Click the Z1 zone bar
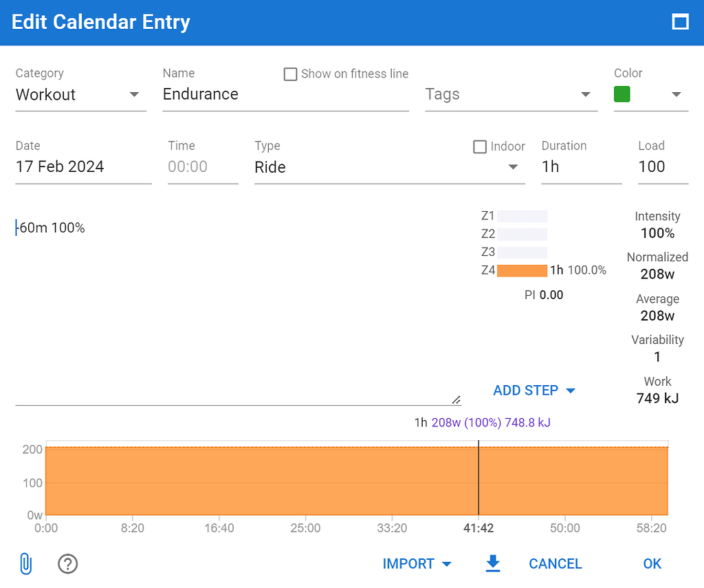The width and height of the screenshot is (704, 588). 522,216
